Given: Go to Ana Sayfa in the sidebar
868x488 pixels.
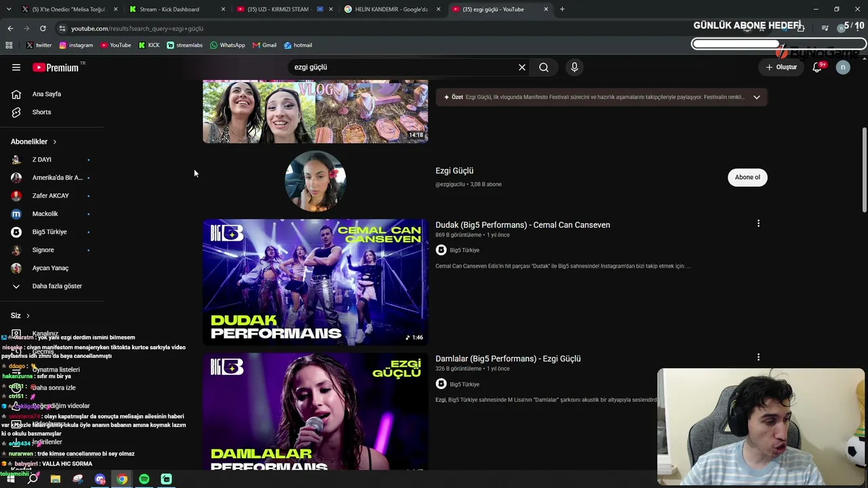Looking at the screenshot, I should [x=46, y=94].
